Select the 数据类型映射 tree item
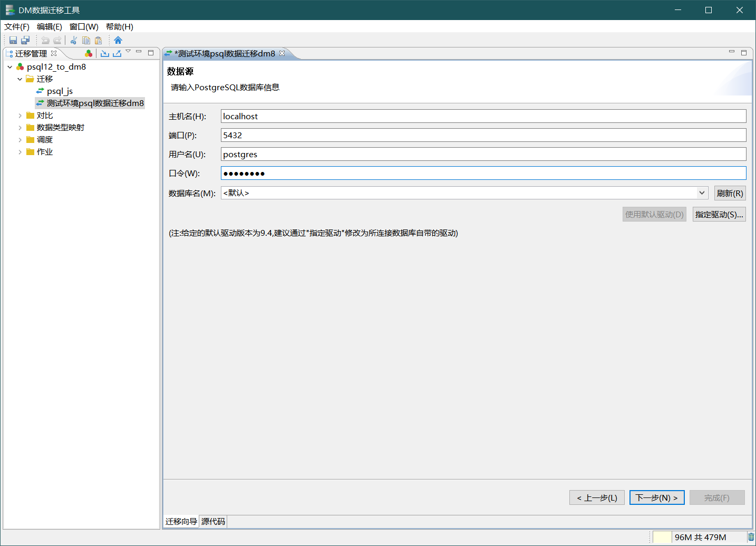The image size is (756, 546). click(x=61, y=128)
